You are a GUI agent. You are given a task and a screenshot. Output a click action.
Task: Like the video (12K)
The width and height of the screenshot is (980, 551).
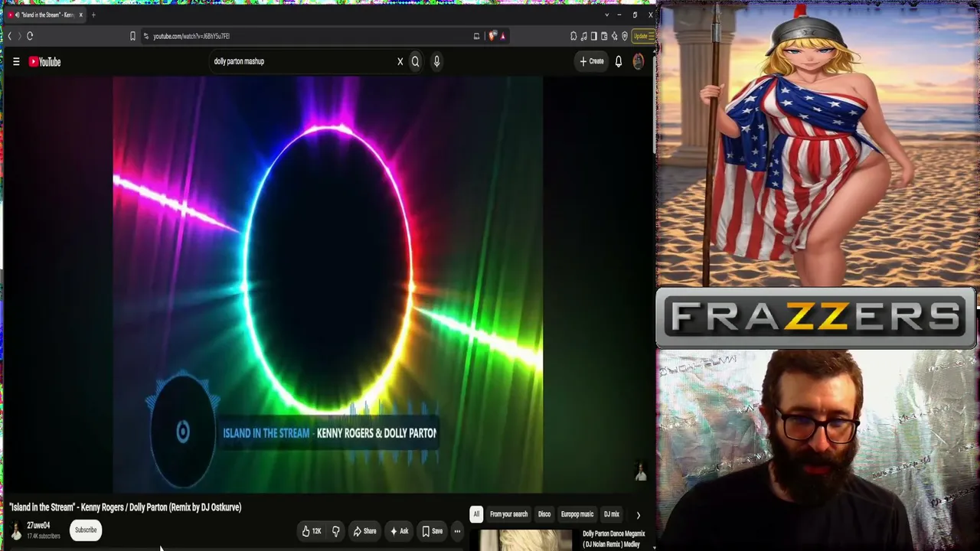(x=312, y=531)
